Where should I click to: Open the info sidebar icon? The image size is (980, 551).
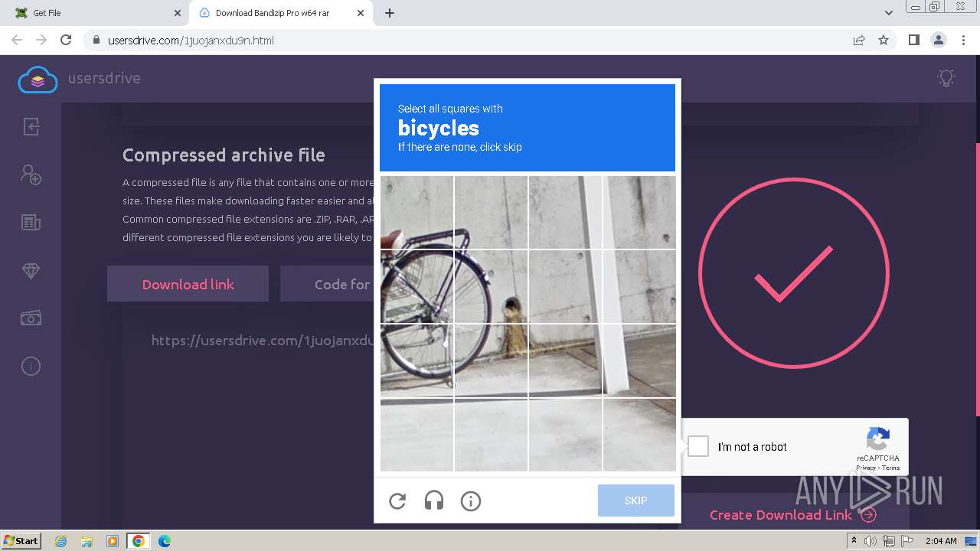(31, 367)
